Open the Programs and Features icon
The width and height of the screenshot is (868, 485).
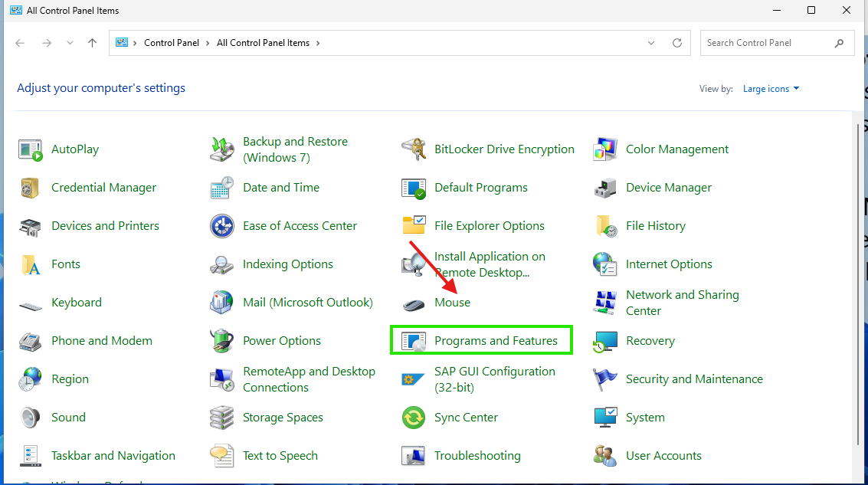[414, 342]
